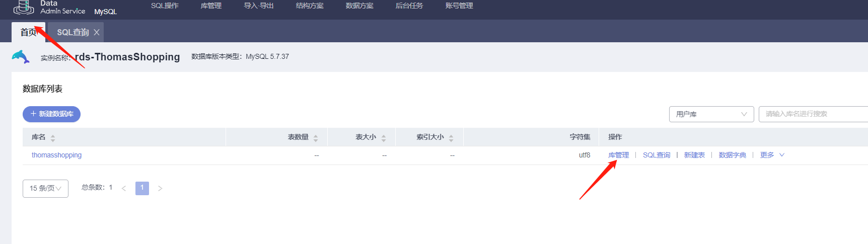Click the 字符集 column header

click(580, 137)
